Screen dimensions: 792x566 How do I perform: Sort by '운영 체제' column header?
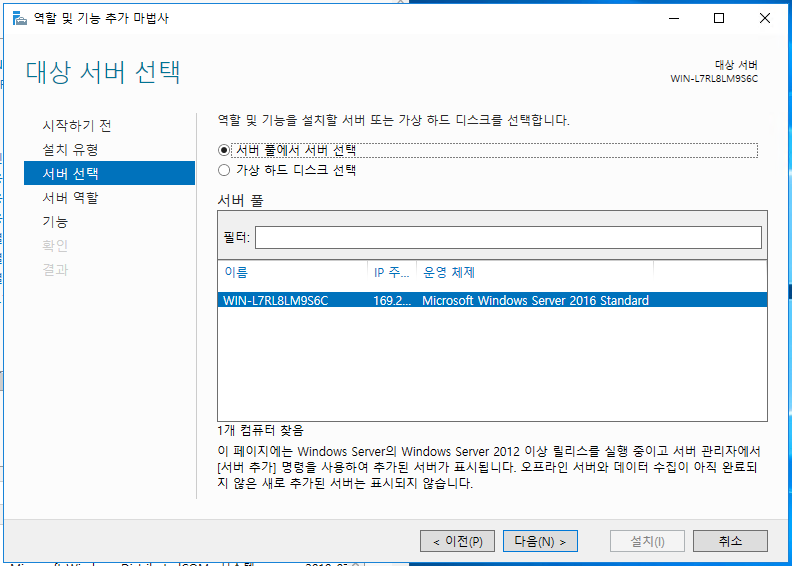tap(535, 273)
